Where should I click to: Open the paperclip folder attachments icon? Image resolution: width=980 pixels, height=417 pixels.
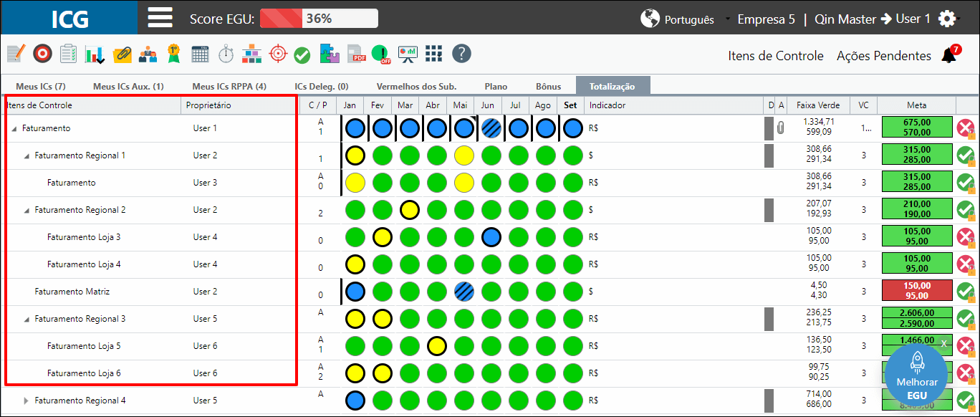[122, 54]
